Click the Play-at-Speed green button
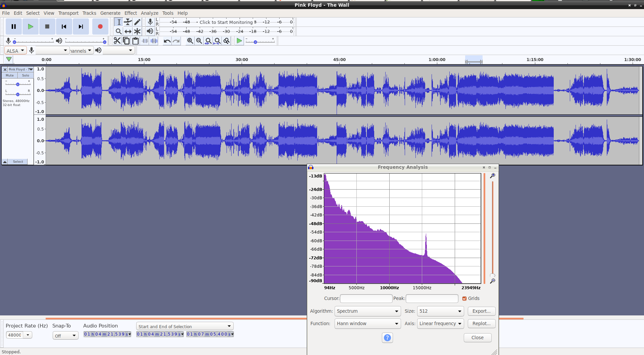This screenshot has width=644, height=355. [239, 41]
